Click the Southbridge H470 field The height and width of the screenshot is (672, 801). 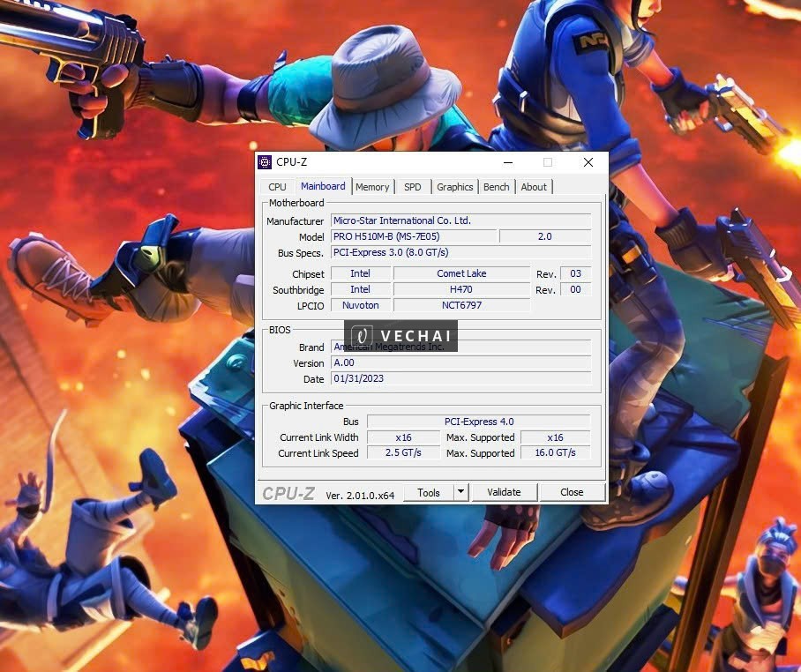click(x=461, y=289)
